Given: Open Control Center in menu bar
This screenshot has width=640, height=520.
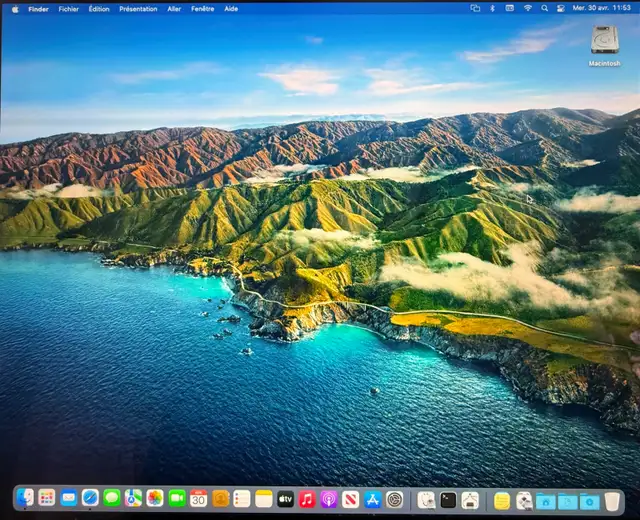Looking at the screenshot, I should 561,8.
